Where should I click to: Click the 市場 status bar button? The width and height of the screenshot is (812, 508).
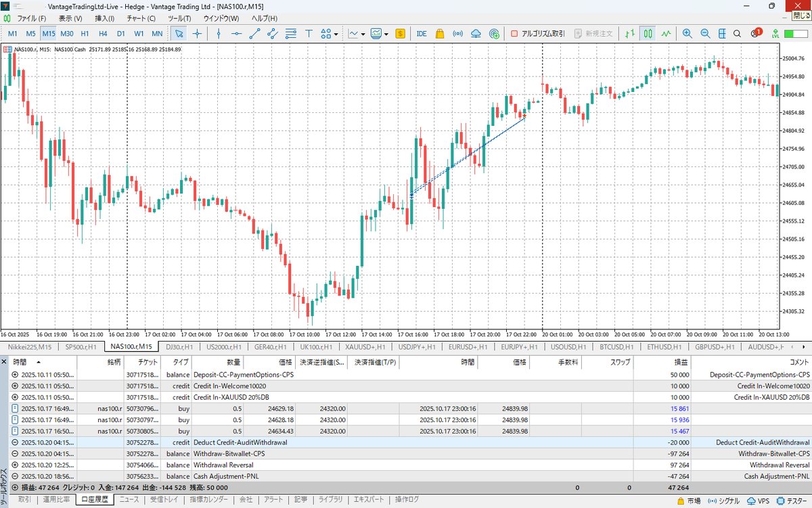(689, 501)
